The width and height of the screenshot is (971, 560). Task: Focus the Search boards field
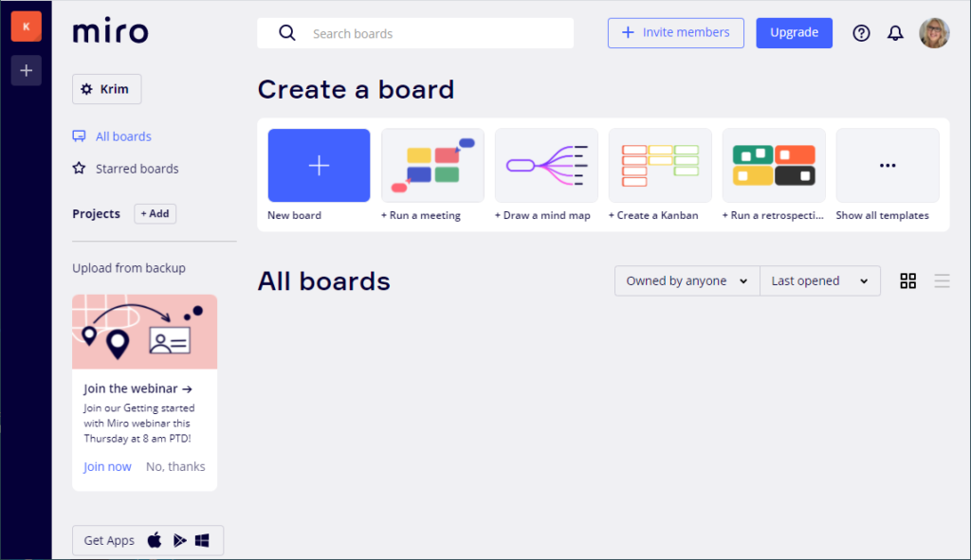point(415,33)
